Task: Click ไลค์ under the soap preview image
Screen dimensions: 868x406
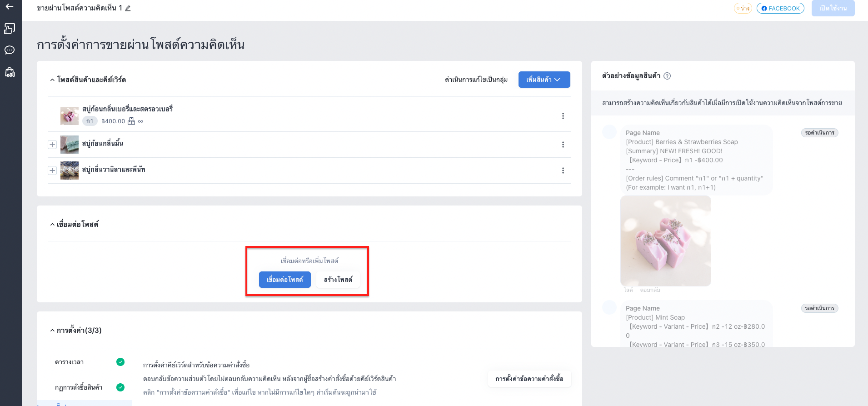Action: click(x=629, y=290)
